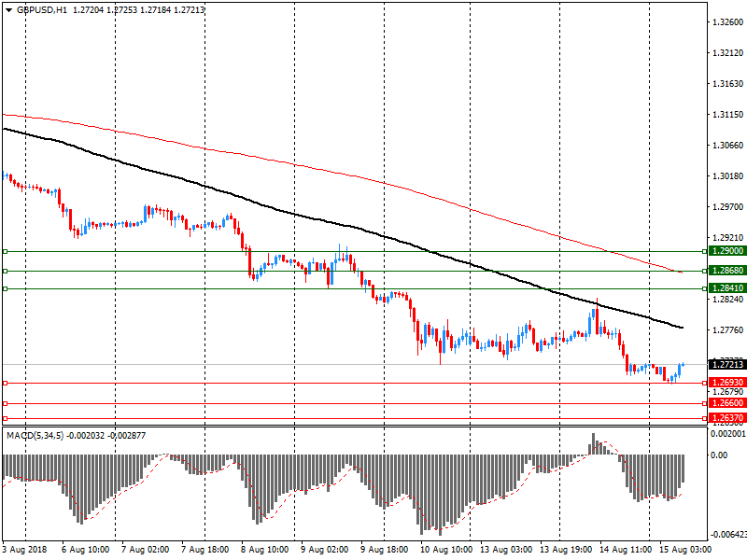The width and height of the screenshot is (747, 560).
Task: Click the 1.27760 price scale value
Action: click(728, 330)
